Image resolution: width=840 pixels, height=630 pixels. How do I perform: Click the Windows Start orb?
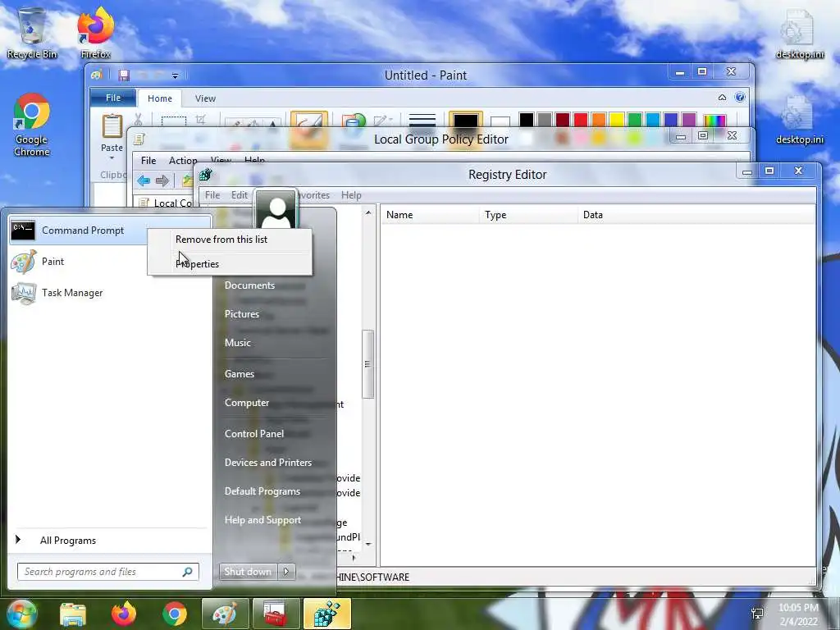coord(21,614)
